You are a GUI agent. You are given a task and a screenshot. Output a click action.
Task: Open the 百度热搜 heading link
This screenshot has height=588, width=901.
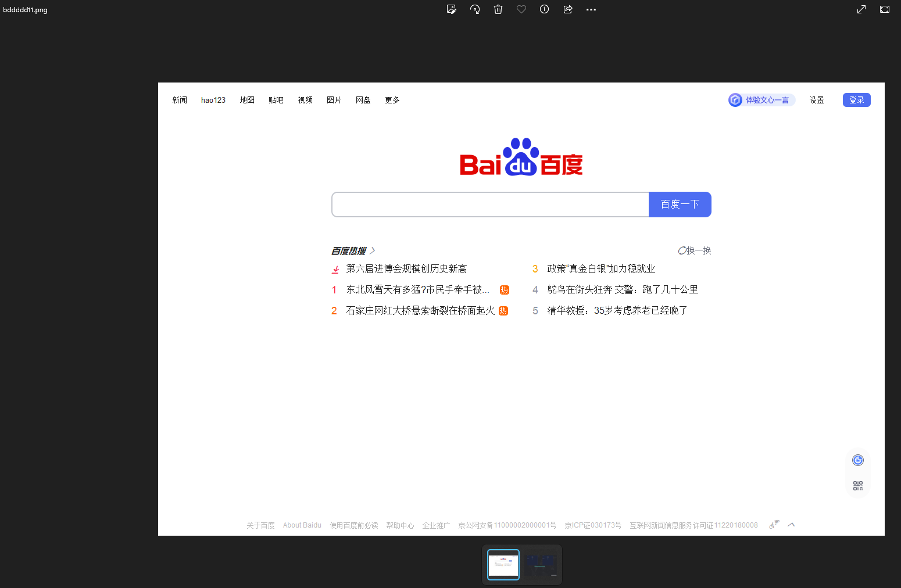coord(349,251)
